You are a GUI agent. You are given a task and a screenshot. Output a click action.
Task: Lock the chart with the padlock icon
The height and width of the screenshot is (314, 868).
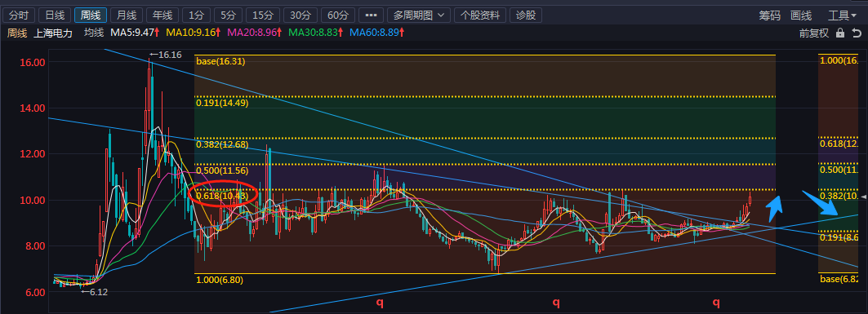click(x=840, y=33)
